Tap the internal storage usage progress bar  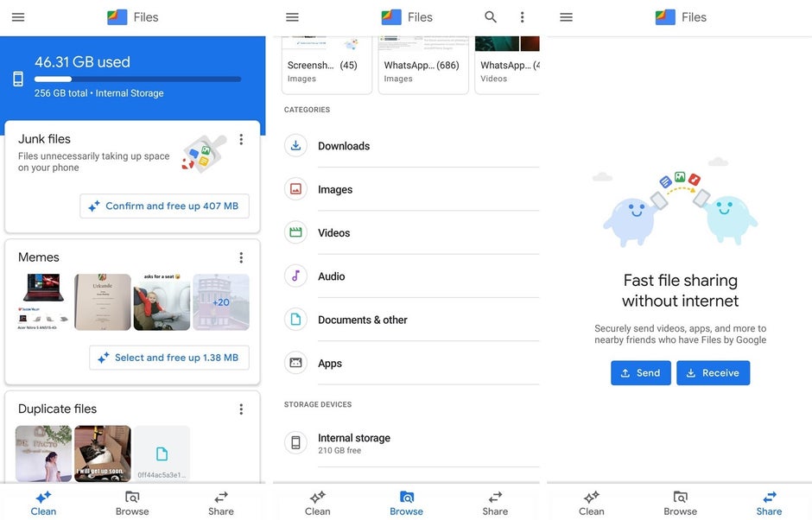pyautogui.click(x=136, y=79)
